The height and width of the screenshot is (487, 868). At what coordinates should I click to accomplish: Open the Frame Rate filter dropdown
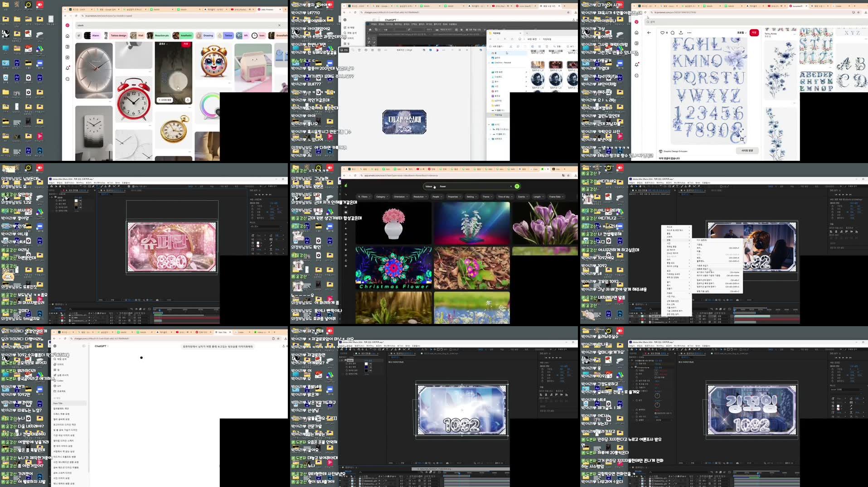tap(557, 196)
